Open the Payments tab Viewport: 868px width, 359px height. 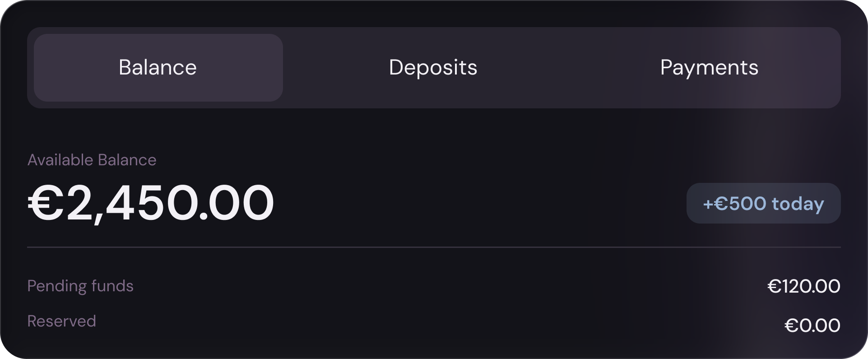coord(709,68)
